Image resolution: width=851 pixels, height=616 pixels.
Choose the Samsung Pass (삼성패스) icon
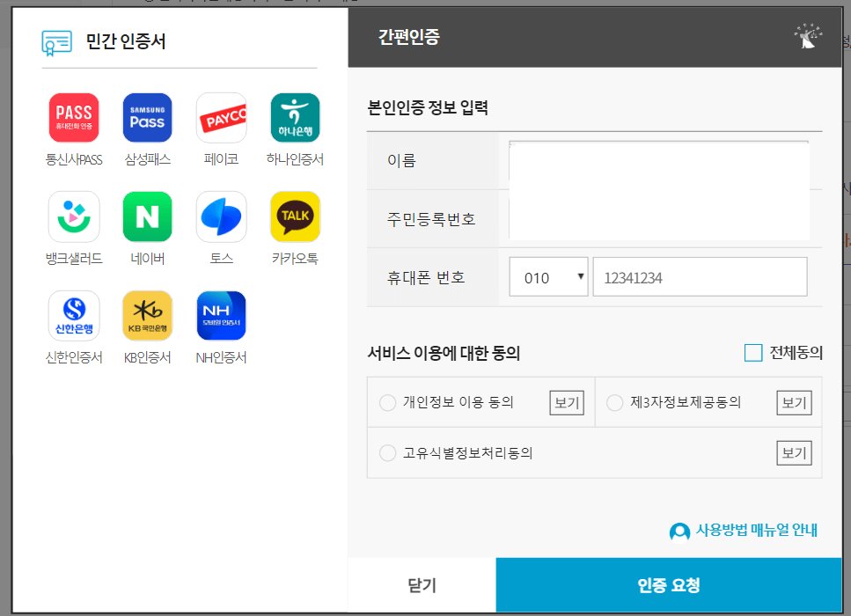tap(147, 118)
